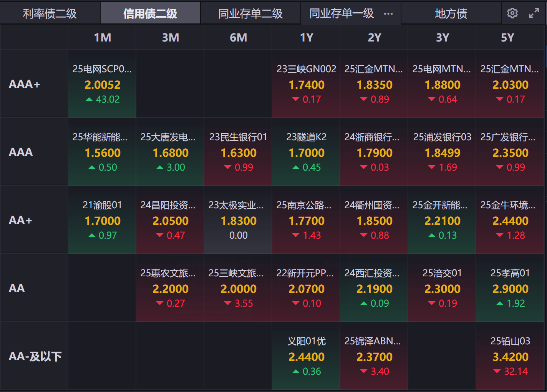Open the 21渝股01 bond cell
This screenshot has width=547, height=392.
(102, 220)
